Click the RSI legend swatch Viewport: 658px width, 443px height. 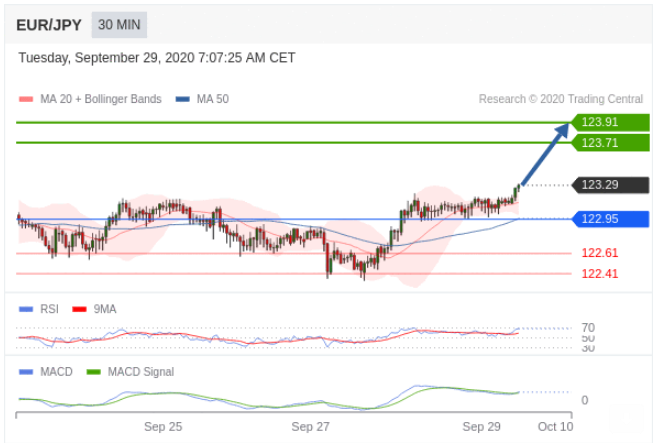point(26,310)
